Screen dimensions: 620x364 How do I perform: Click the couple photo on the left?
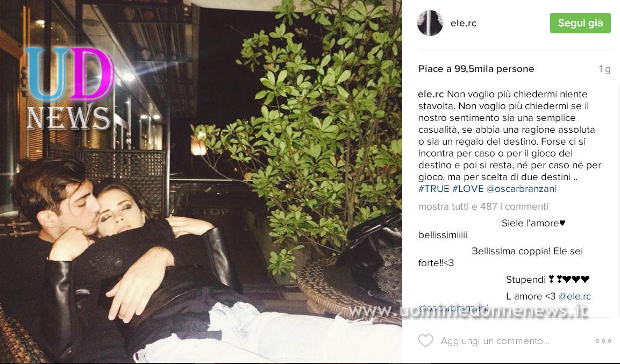tap(201, 182)
